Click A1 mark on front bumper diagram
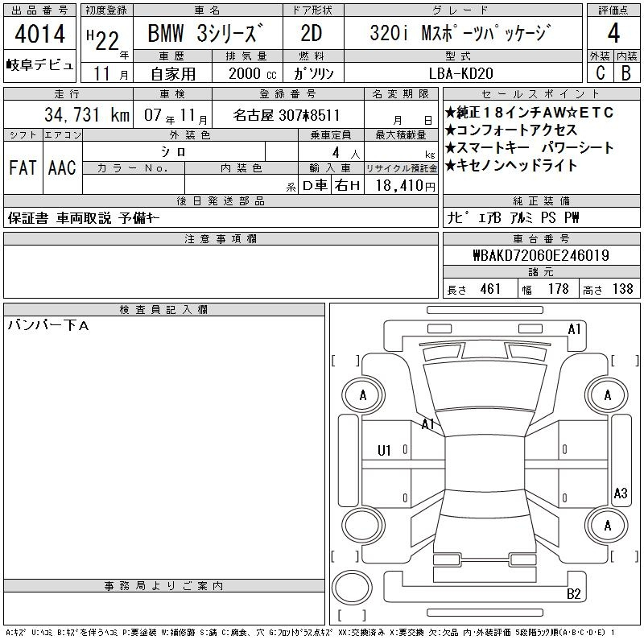This screenshot has width=644, height=644. pyautogui.click(x=574, y=329)
